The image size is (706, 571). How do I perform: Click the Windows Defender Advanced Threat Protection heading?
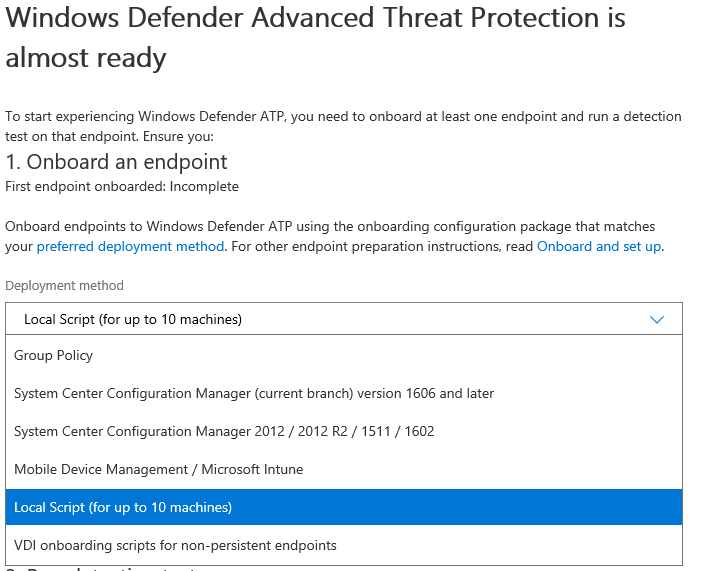click(316, 19)
